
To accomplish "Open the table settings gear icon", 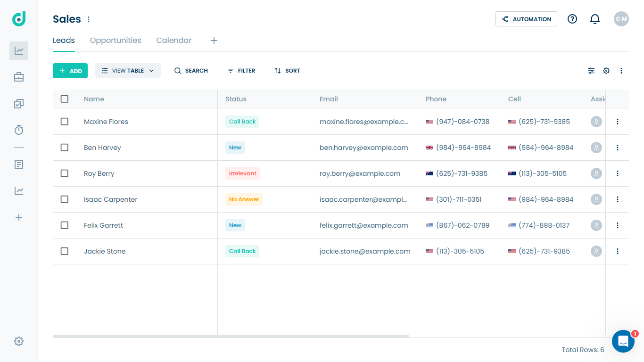I will click(606, 71).
